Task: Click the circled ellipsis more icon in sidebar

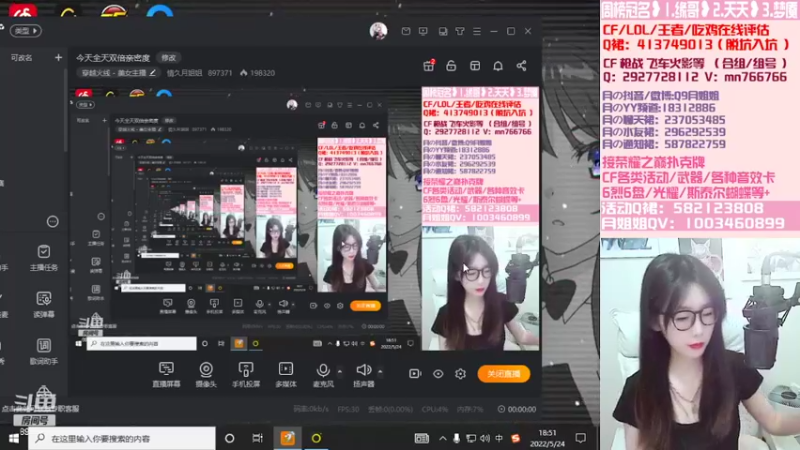Action: pos(53,221)
